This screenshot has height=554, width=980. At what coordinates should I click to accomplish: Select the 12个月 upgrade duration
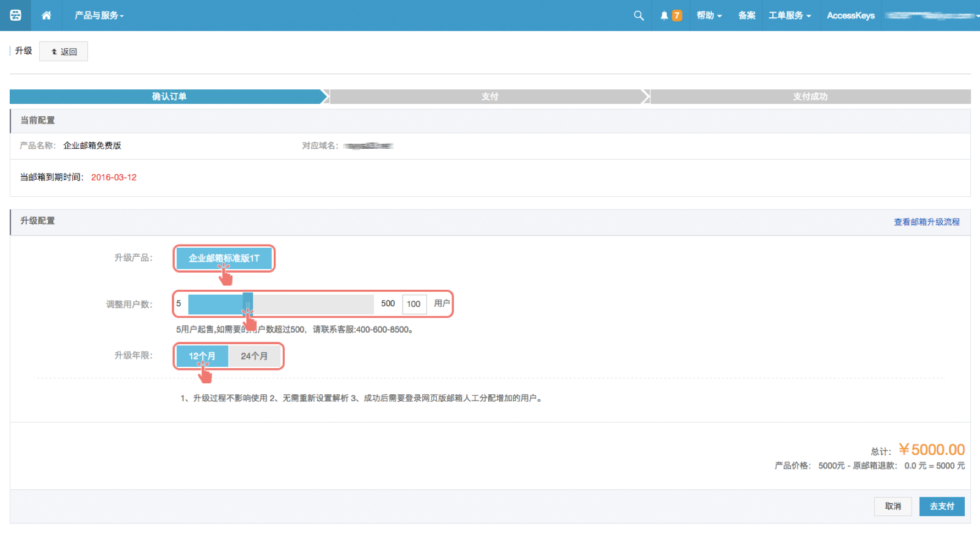[202, 356]
